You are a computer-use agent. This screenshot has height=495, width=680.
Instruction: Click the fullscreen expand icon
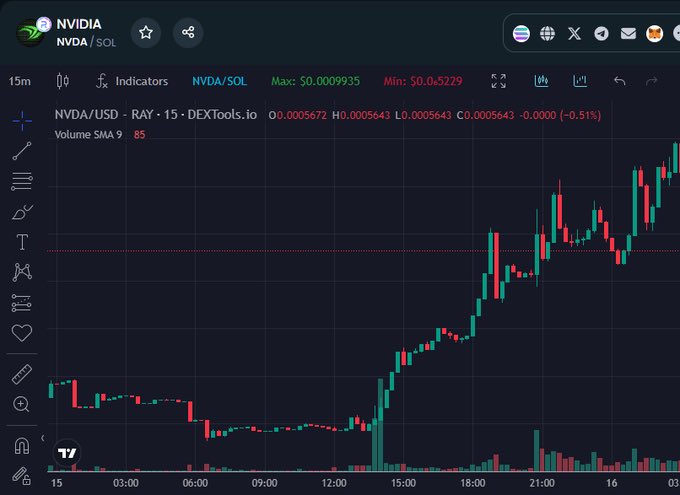tap(498, 81)
